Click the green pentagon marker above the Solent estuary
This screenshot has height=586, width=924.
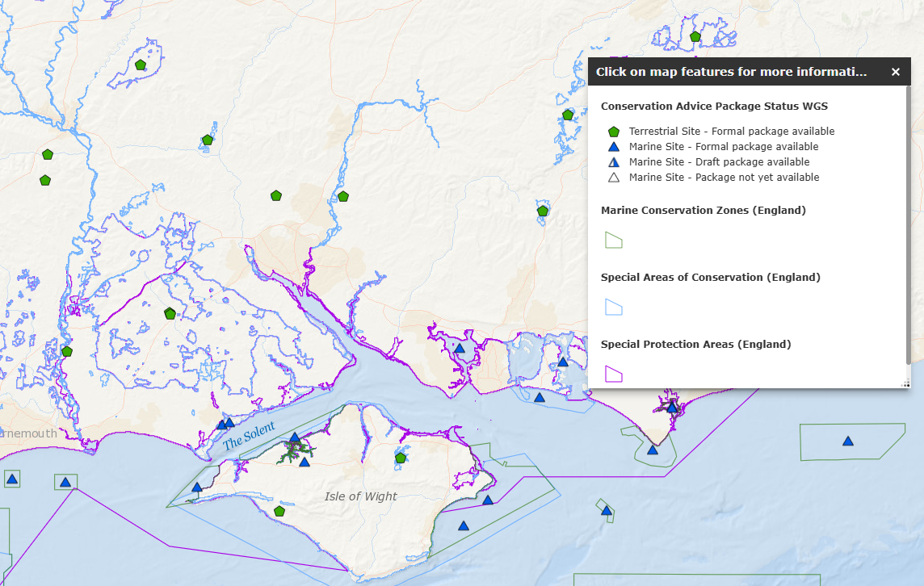(170, 312)
